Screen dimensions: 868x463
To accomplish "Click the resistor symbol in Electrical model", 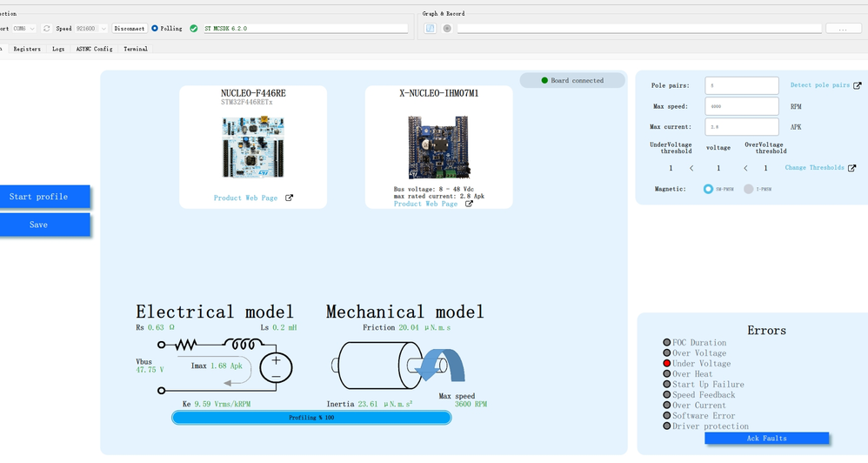I will 185,345.
